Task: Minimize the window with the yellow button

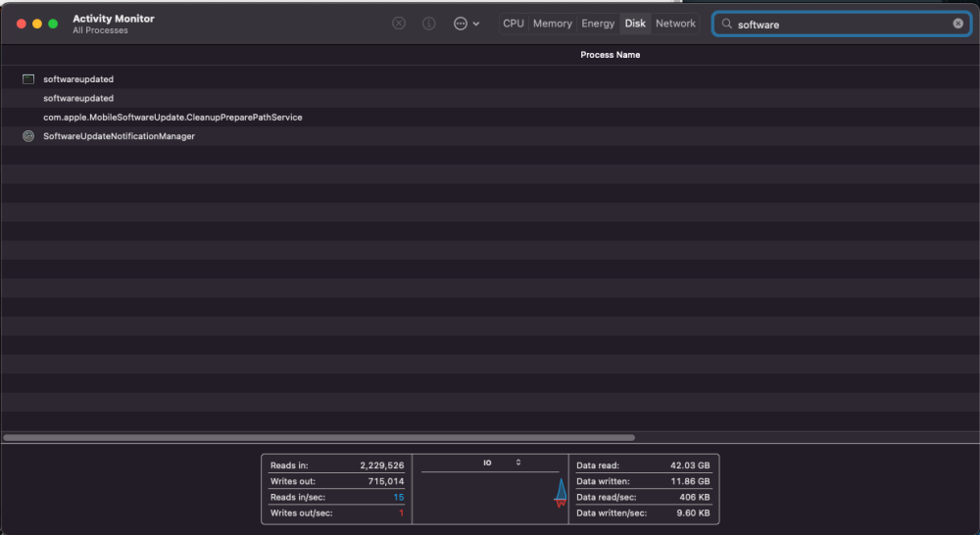Action: click(37, 24)
